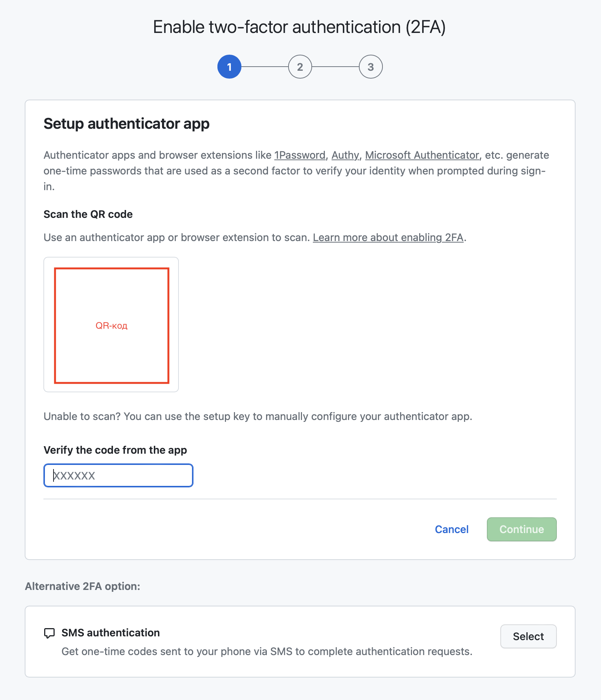Click step 1 circle indicator
The height and width of the screenshot is (700, 601).
click(229, 67)
